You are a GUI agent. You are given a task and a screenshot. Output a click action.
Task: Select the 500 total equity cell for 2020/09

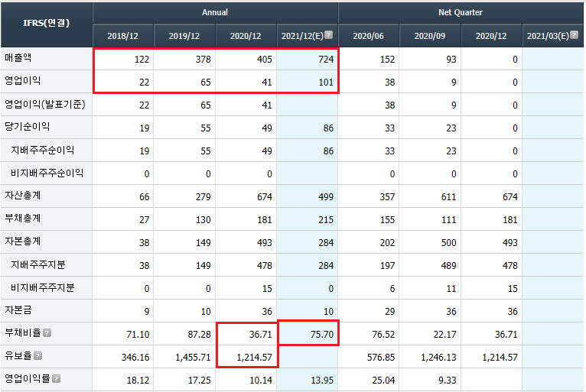pyautogui.click(x=430, y=242)
